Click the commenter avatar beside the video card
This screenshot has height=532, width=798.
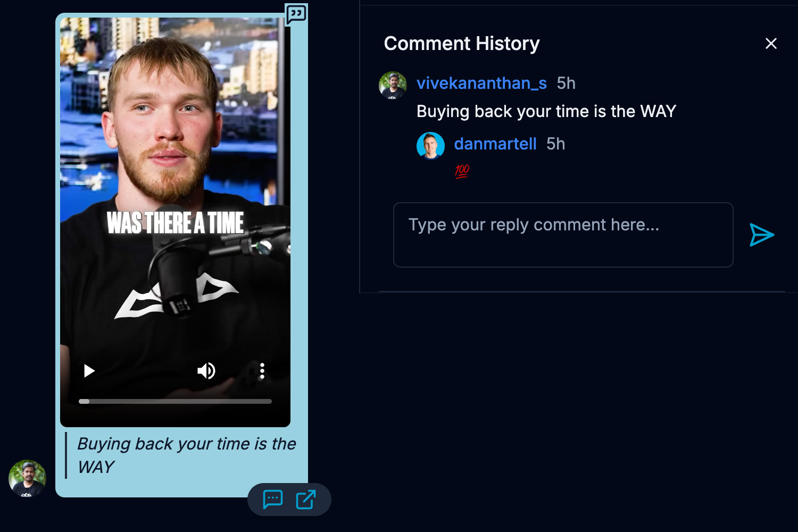click(x=27, y=478)
